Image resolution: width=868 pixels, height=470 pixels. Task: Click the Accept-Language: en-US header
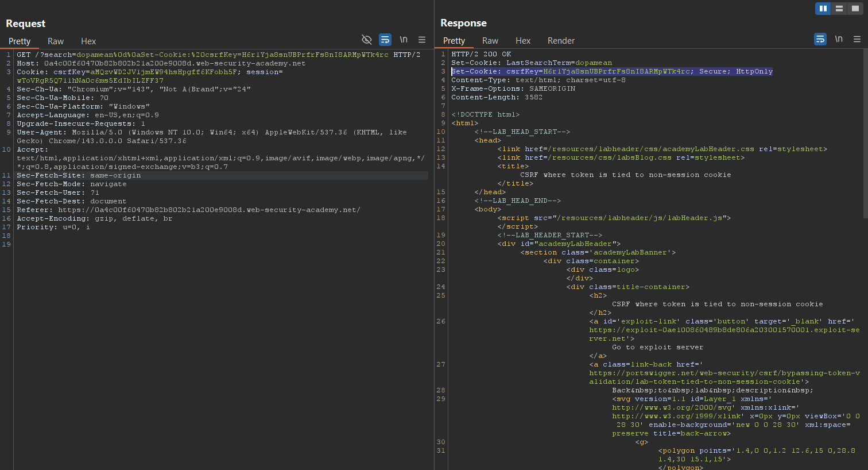[88, 115]
